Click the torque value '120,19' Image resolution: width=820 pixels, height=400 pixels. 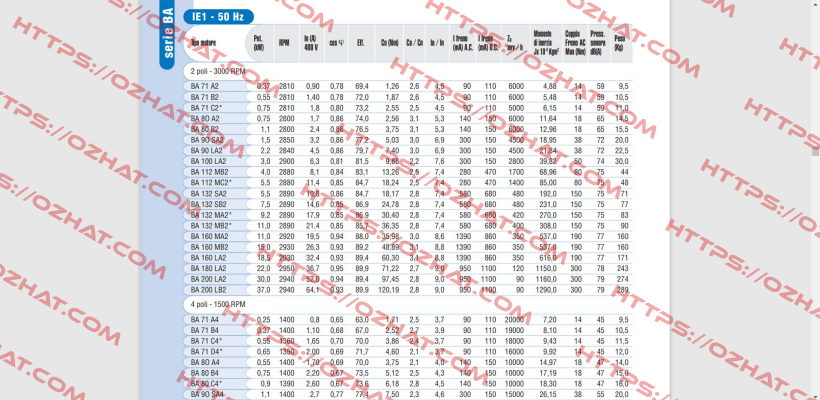[x=390, y=290]
